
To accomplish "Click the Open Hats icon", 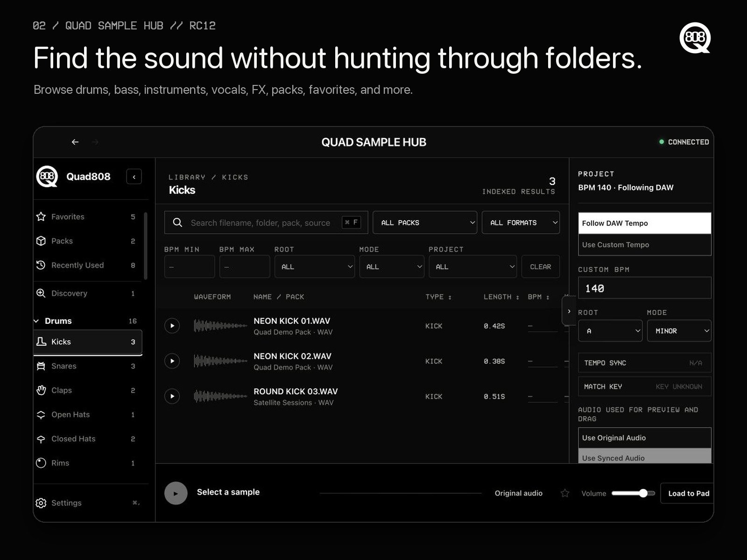I will click(x=41, y=414).
